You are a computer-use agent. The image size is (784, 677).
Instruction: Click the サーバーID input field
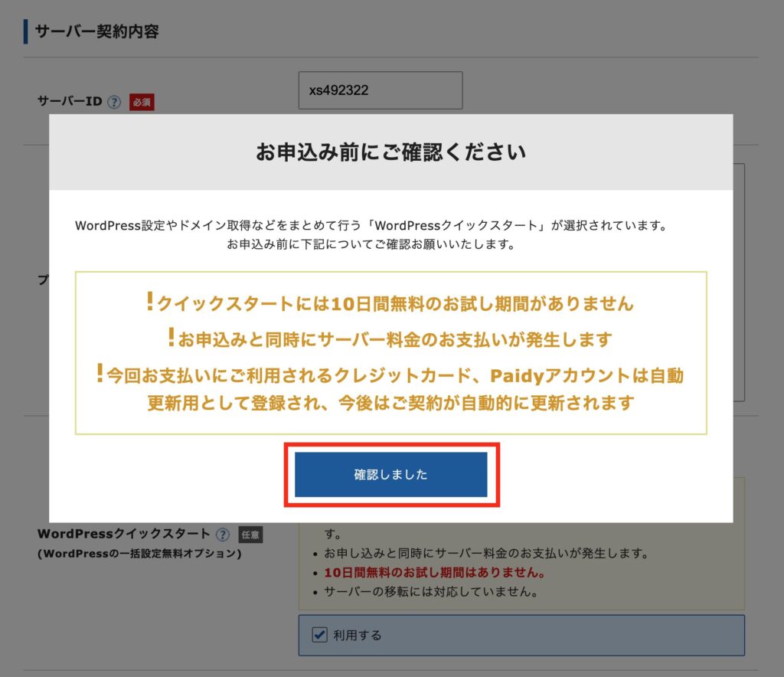381,90
